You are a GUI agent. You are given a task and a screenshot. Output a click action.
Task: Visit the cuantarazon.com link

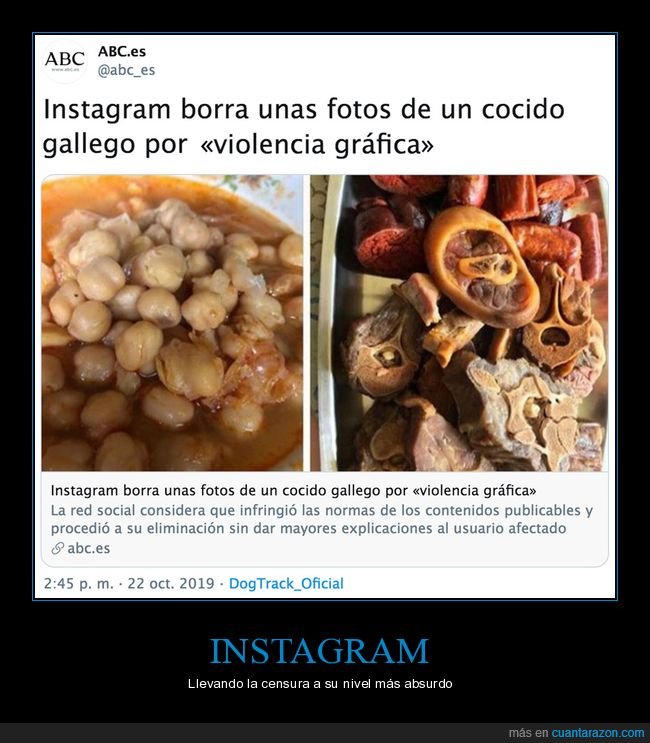tap(598, 733)
